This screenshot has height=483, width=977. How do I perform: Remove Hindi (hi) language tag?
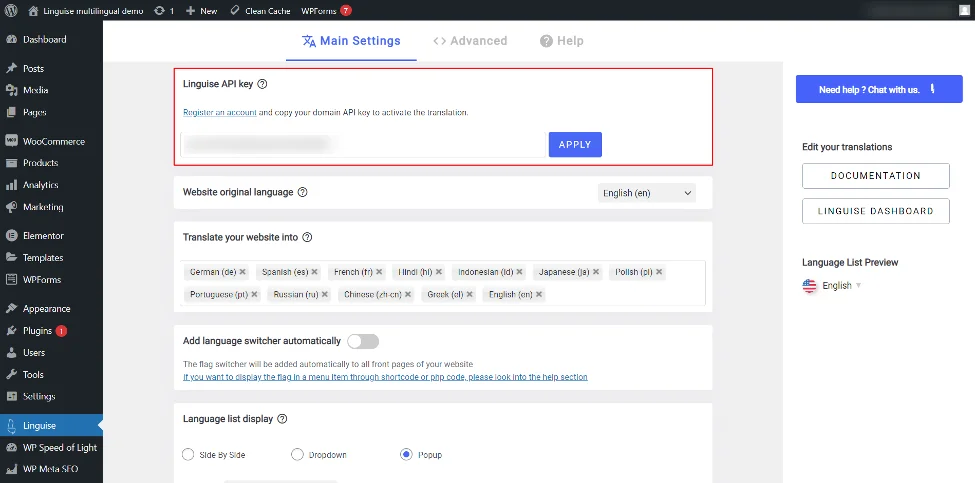(439, 272)
